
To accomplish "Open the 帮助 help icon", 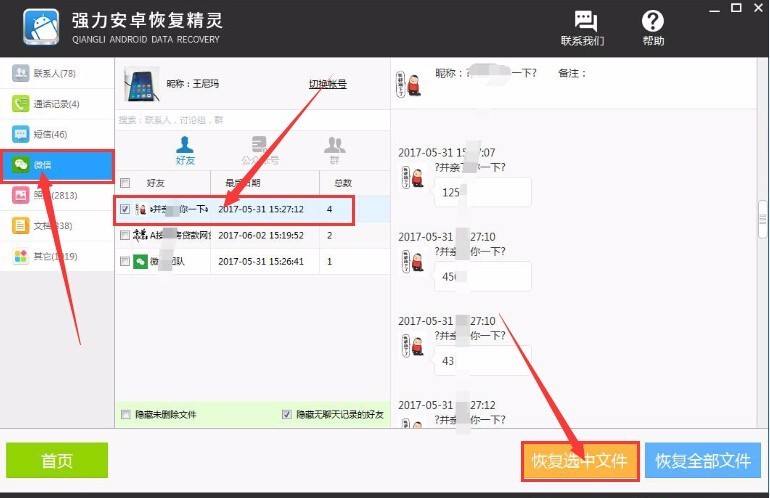I will point(653,28).
